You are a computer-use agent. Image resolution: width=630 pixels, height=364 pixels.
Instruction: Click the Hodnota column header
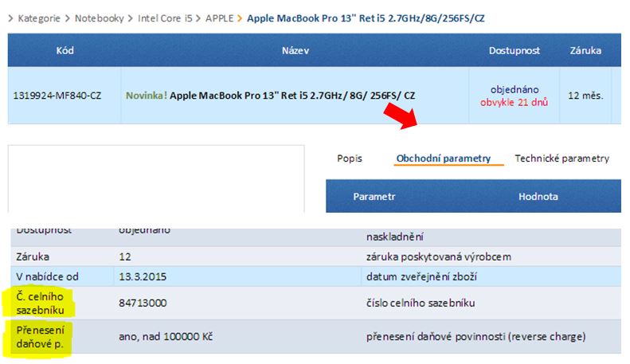click(x=538, y=197)
